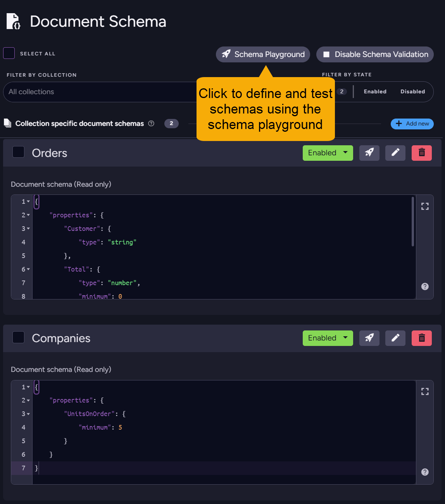Screen dimensions: 445x504
Task: Tick the checkbox next to Orders
Action: [18, 152]
